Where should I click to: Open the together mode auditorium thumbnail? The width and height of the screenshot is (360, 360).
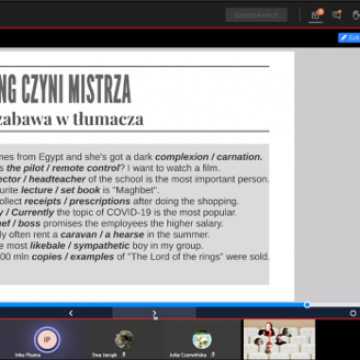[279, 339]
